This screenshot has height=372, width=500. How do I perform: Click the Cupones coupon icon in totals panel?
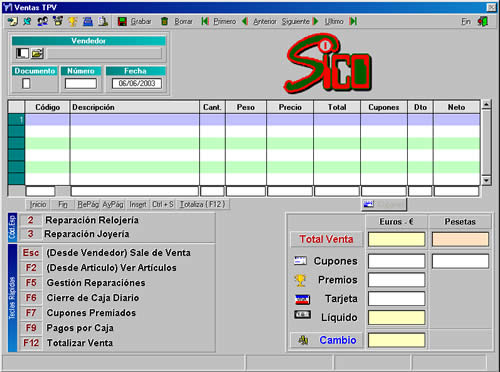click(x=300, y=261)
